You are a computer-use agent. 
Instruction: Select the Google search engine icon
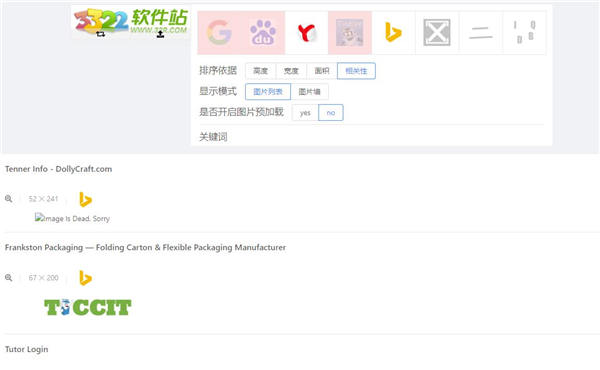point(219,33)
